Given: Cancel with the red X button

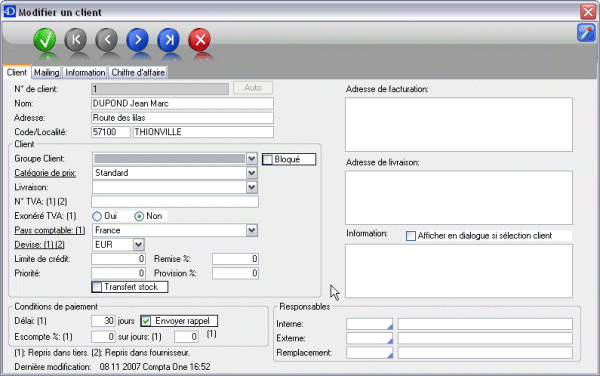Looking at the screenshot, I should 199,40.
